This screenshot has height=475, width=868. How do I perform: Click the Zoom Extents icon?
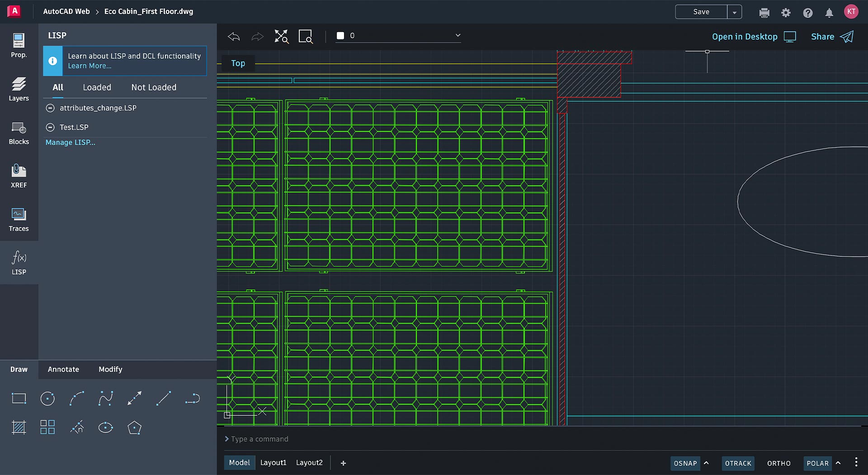(281, 36)
